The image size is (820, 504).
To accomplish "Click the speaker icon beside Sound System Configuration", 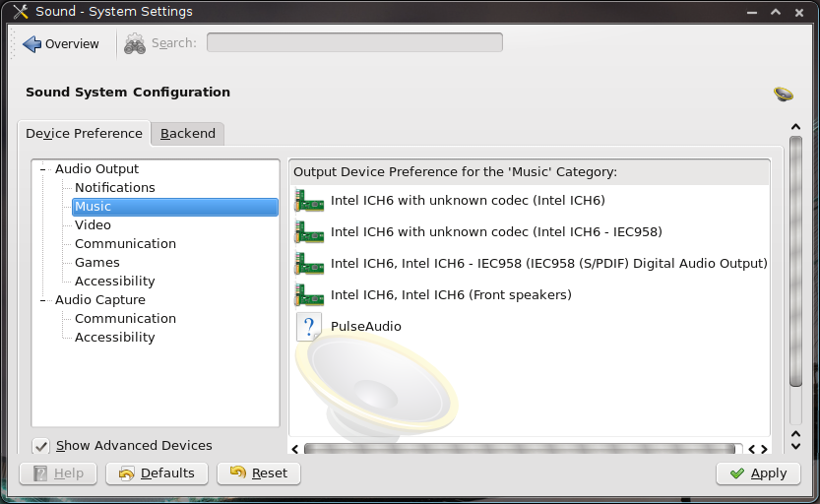I will [x=784, y=94].
